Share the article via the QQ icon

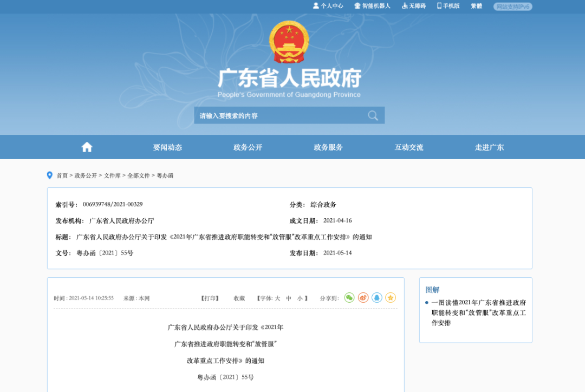pyautogui.click(x=376, y=297)
